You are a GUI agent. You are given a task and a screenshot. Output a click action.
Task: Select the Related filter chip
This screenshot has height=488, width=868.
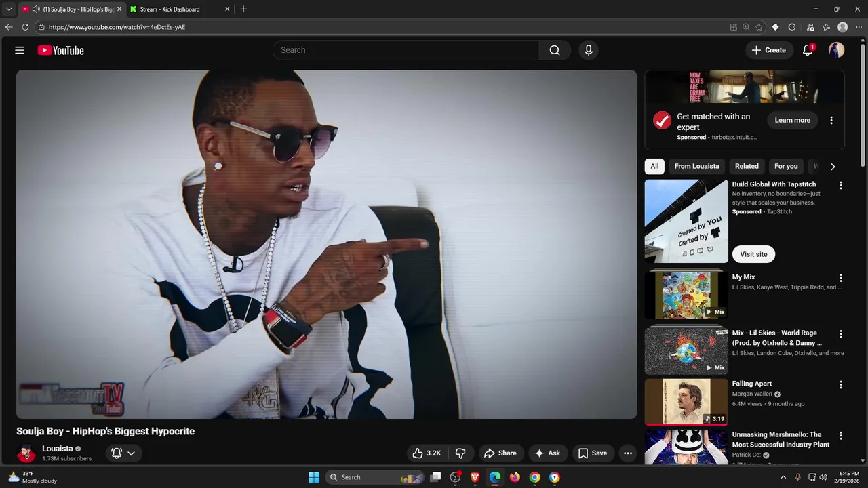click(747, 166)
